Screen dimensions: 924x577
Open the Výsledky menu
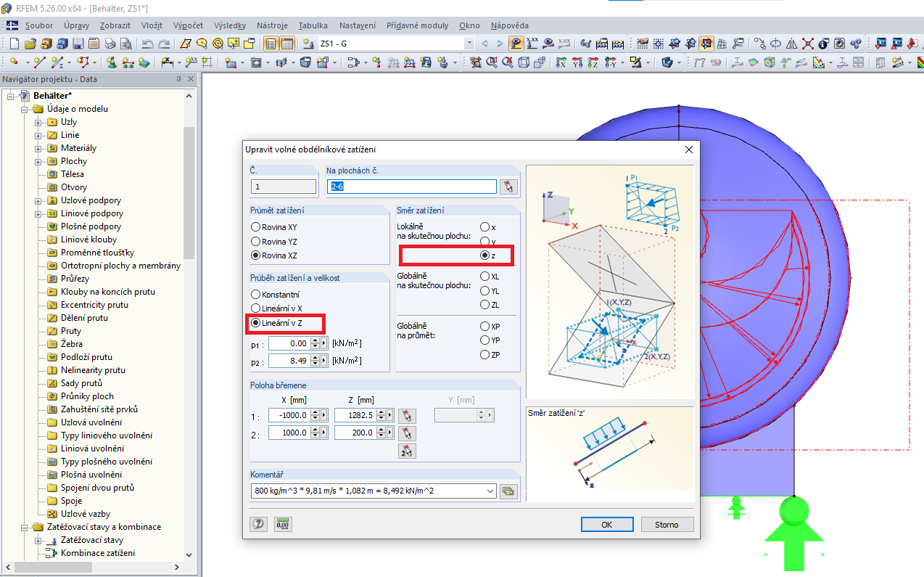point(231,25)
